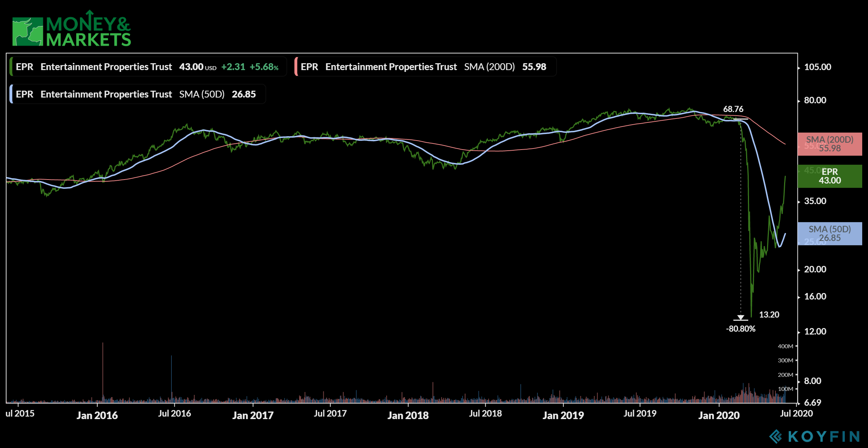The height and width of the screenshot is (448, 868).
Task: Click the 20.00 y-axis label
Action: click(x=815, y=270)
